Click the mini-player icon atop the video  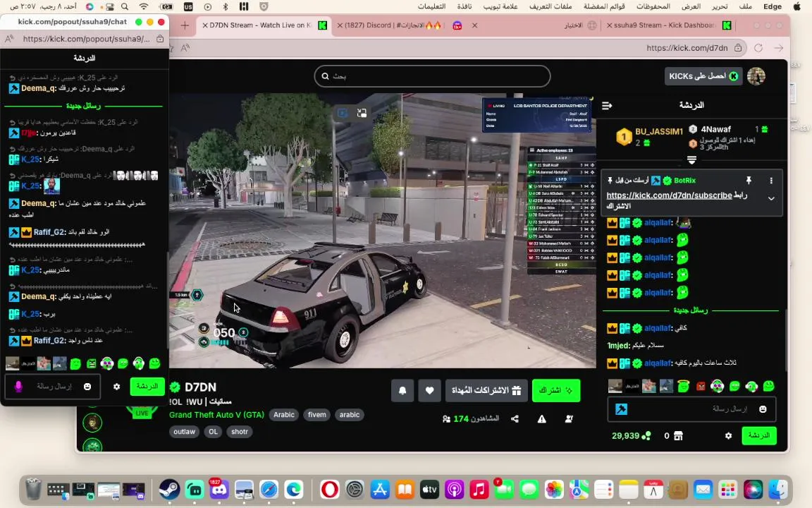pos(362,112)
